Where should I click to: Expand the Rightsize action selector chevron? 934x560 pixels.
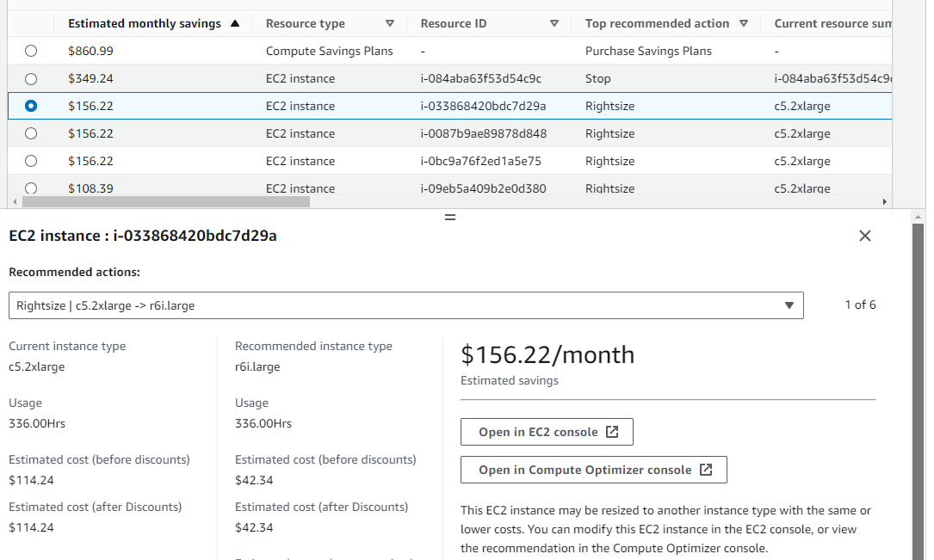pos(789,305)
